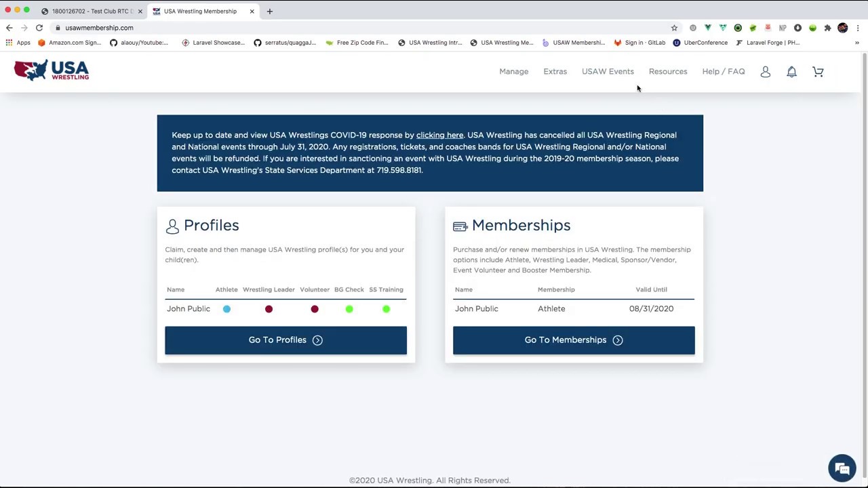868x488 pixels.
Task: Open the Free Zip Code Fin... bookmark
Action: [x=357, y=43]
